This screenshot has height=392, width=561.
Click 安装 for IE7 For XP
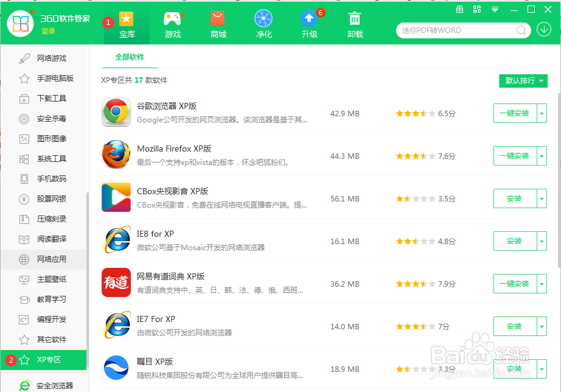[515, 326]
